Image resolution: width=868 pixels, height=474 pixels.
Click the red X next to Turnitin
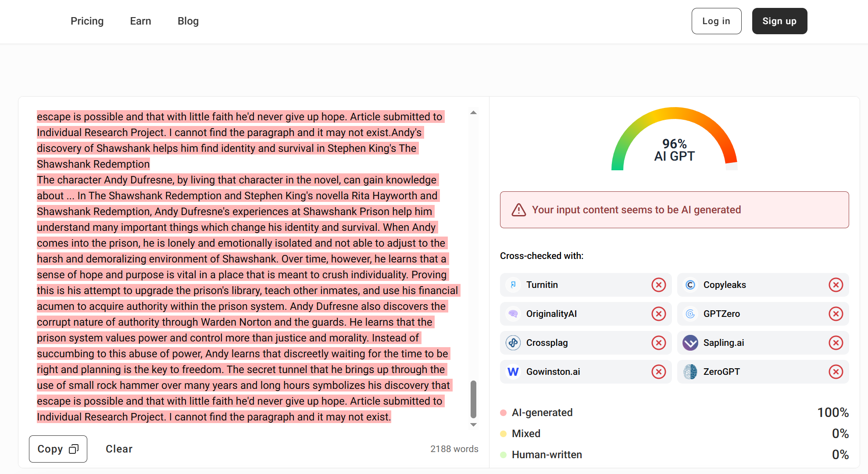(x=658, y=285)
